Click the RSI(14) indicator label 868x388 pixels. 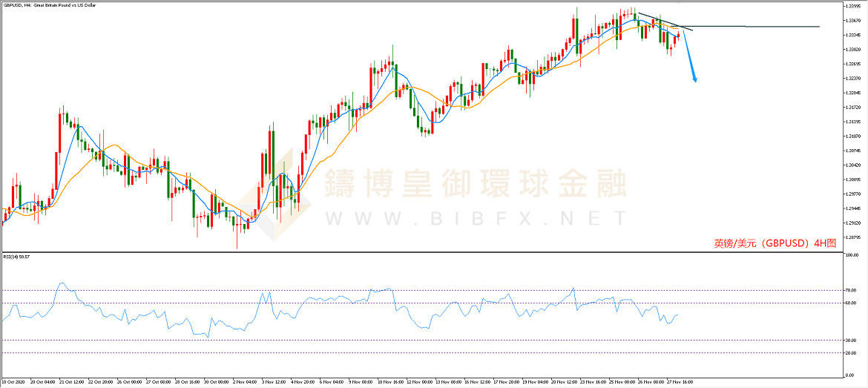point(16,256)
